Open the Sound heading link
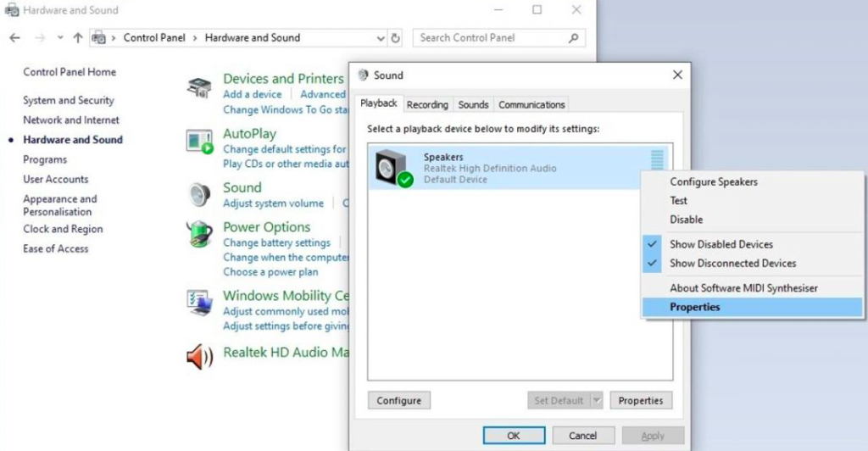Viewport: 868px width, 451px height. [242, 187]
